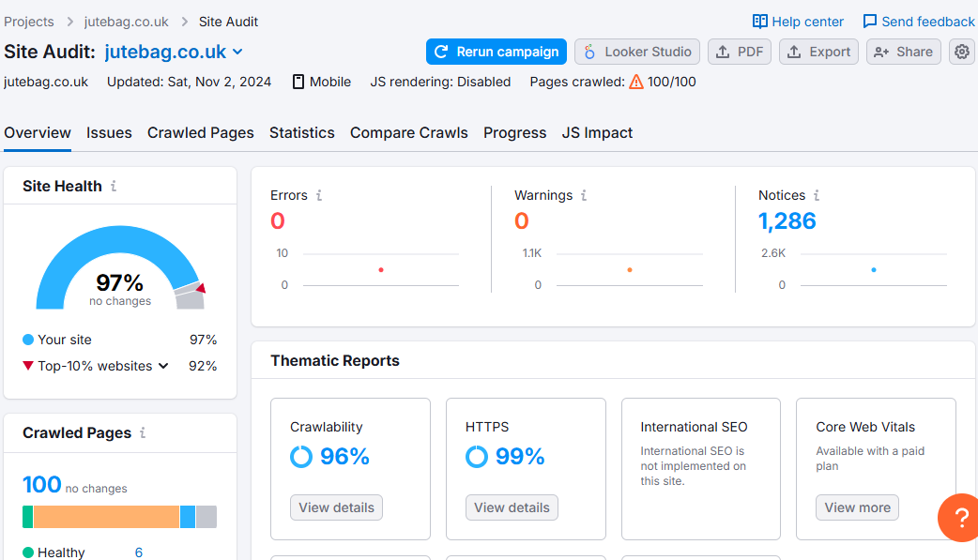Viewport: 978px width, 560px height.
Task: Click the Errors info icon
Action: click(319, 195)
